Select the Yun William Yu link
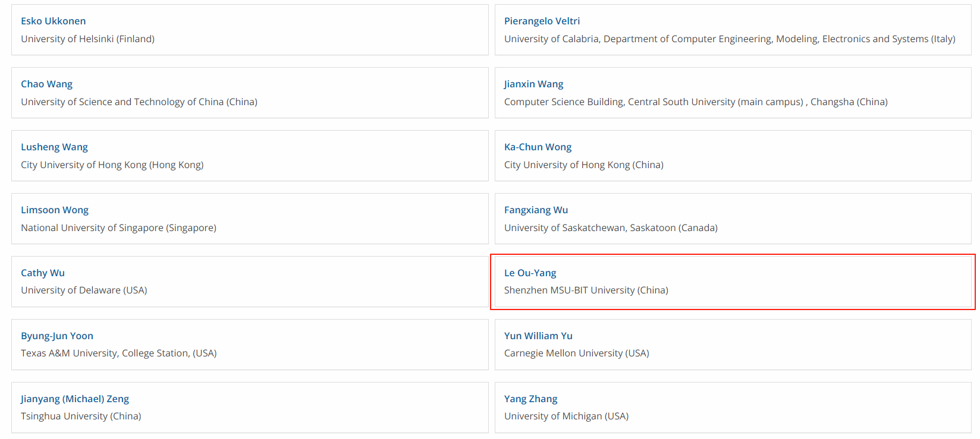 (x=538, y=336)
